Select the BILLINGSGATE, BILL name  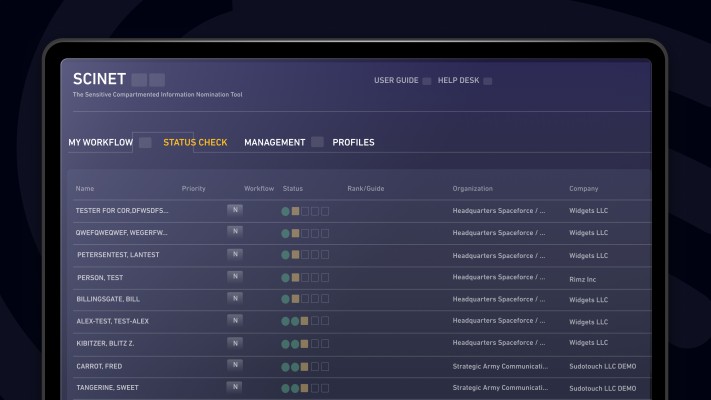[x=108, y=299]
